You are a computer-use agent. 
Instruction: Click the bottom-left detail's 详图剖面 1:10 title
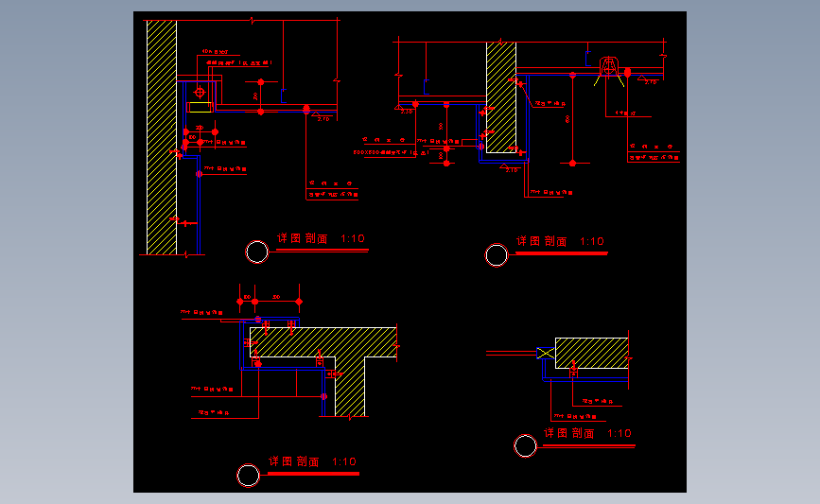point(312,461)
